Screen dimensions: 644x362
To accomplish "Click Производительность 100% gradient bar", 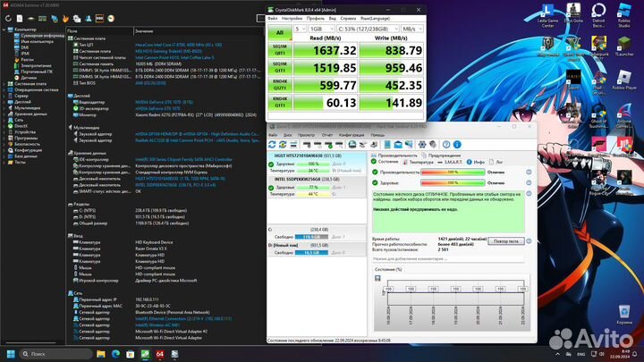I will click(453, 173).
